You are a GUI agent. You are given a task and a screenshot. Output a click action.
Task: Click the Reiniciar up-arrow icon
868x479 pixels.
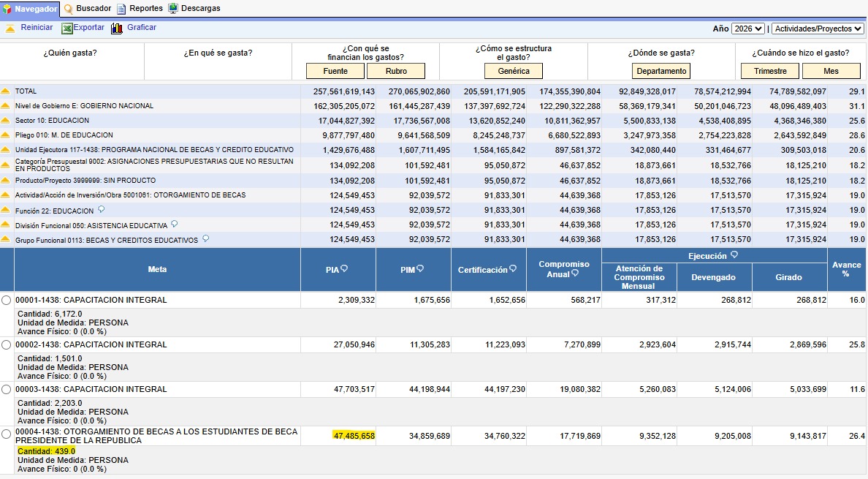click(x=10, y=29)
